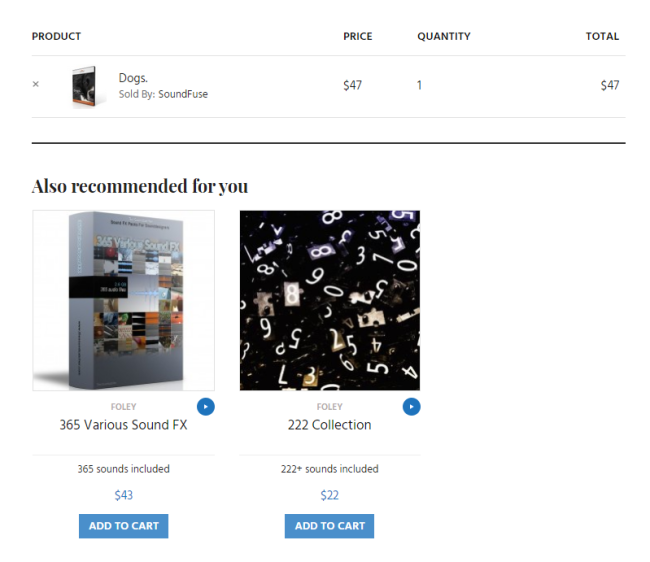Image resolution: width=650 pixels, height=562 pixels.
Task: Open the Dogs. product link
Action: click(133, 78)
